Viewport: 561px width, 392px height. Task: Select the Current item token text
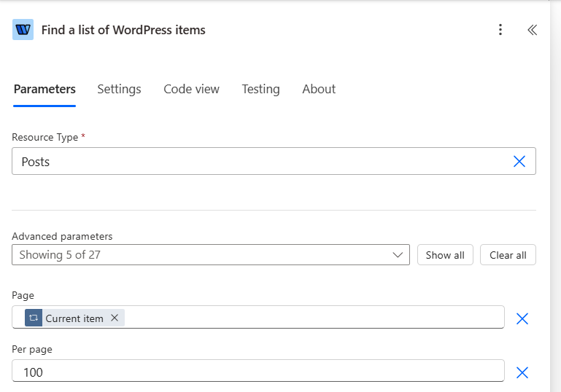[74, 318]
